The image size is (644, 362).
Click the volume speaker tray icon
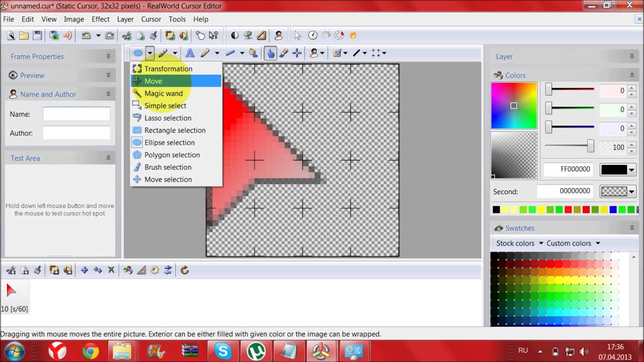coord(584,351)
